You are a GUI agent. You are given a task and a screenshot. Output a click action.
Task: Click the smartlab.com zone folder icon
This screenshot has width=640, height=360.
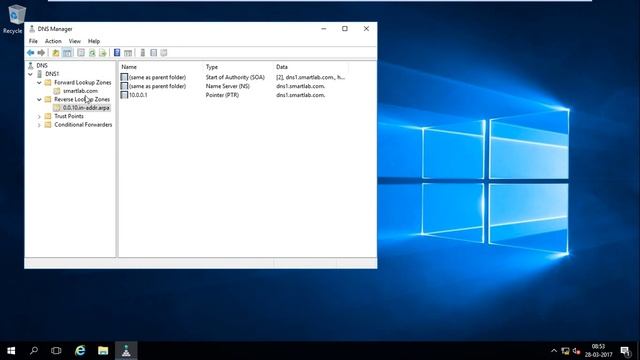(x=57, y=91)
